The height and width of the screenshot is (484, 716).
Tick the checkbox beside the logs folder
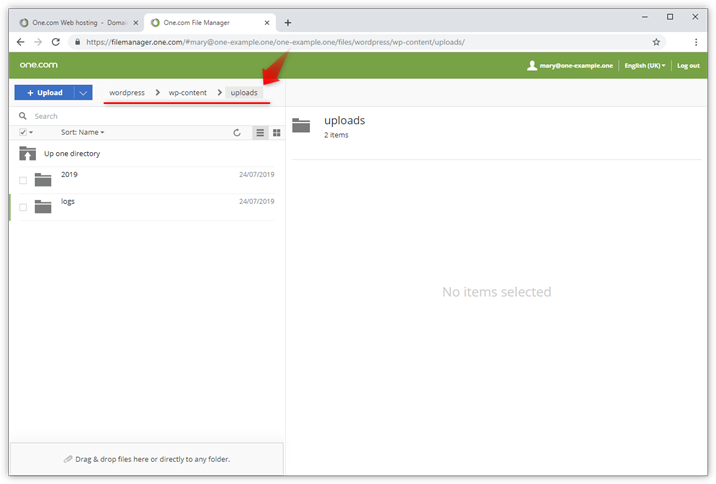23,207
